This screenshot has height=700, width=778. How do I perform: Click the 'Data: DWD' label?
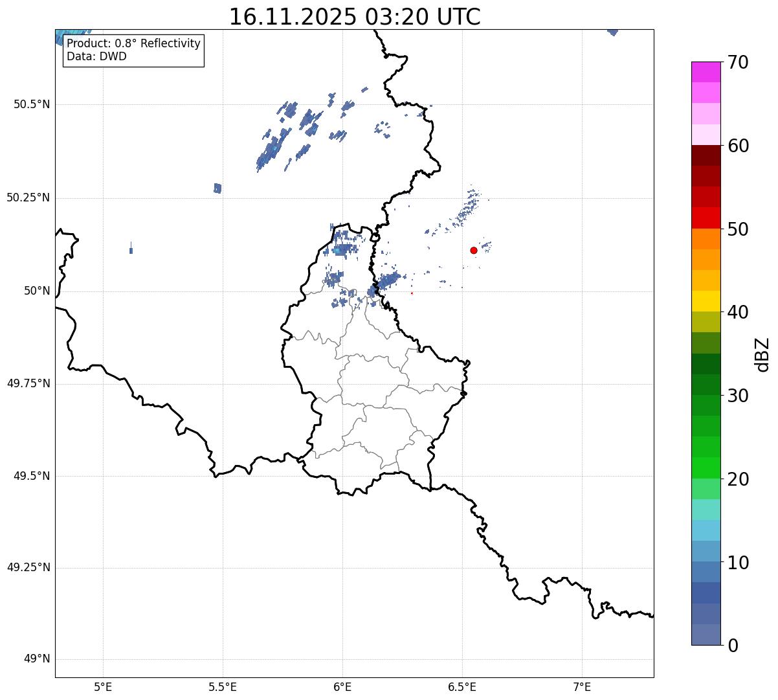click(97, 56)
